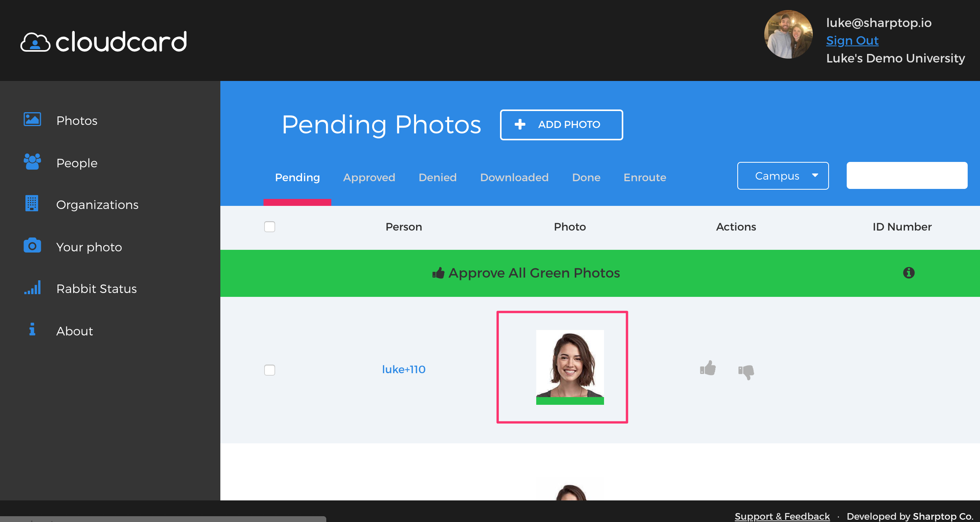Open the Downloaded photos tab

click(x=514, y=177)
